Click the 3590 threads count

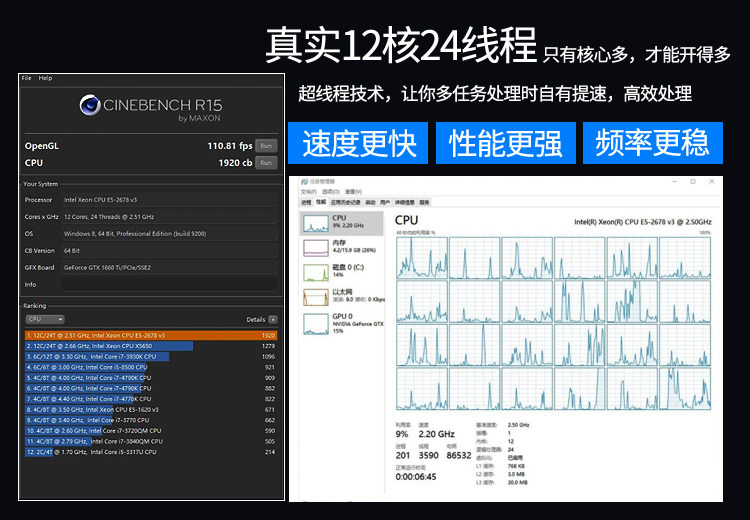pyautogui.click(x=429, y=455)
